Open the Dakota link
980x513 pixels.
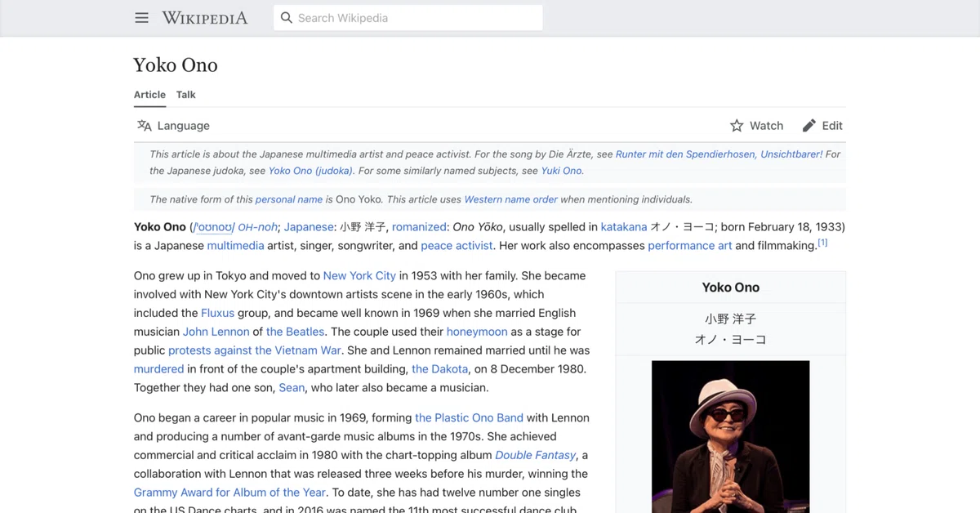440,369
